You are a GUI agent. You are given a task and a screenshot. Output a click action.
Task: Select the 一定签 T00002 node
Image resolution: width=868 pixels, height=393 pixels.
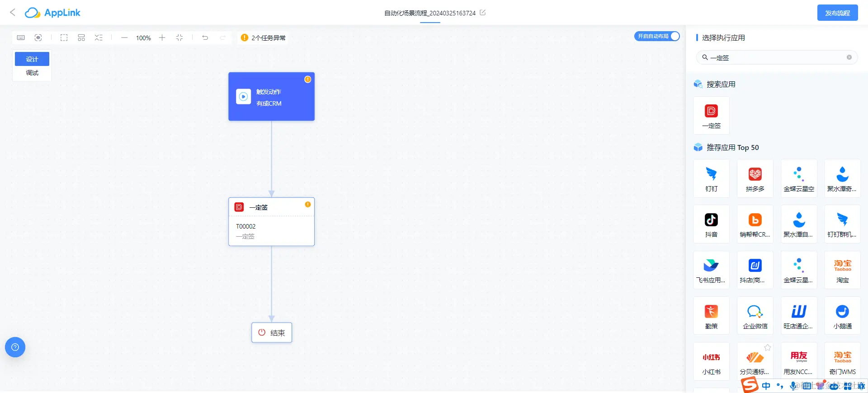(x=271, y=222)
